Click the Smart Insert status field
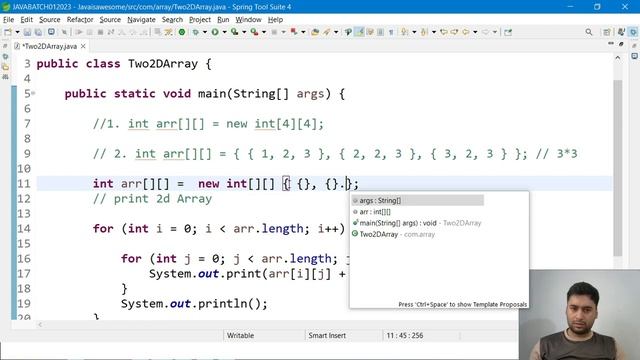The width and height of the screenshot is (640, 360). [x=327, y=336]
